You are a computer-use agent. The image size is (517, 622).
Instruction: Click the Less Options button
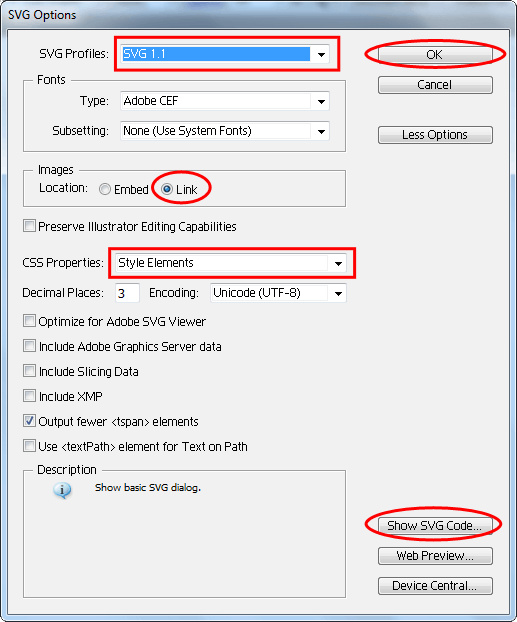coord(435,135)
